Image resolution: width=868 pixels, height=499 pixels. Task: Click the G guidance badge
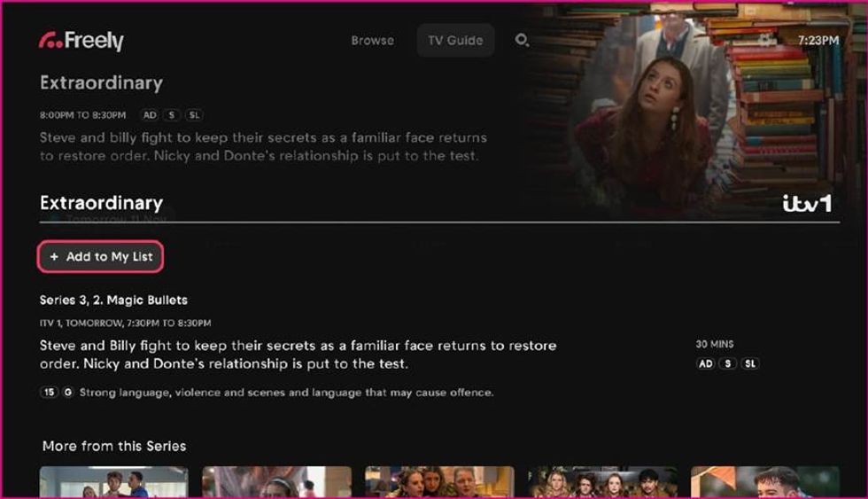(67, 392)
